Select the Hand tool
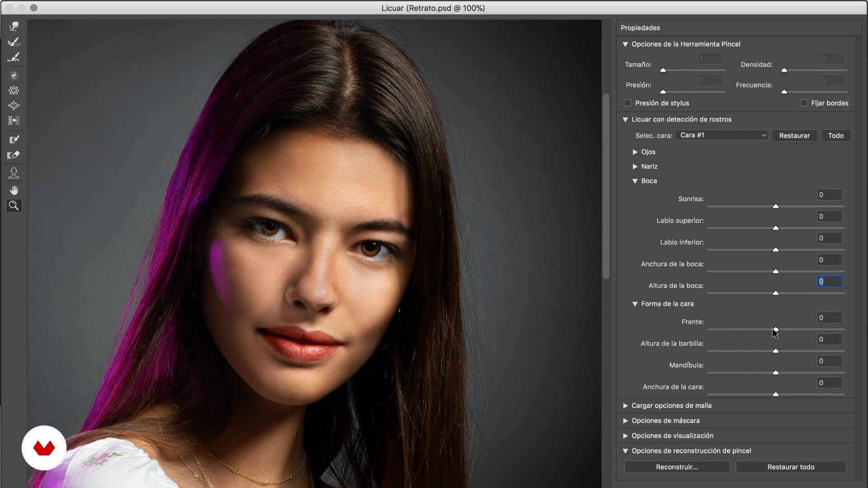The image size is (868, 488). click(x=14, y=190)
